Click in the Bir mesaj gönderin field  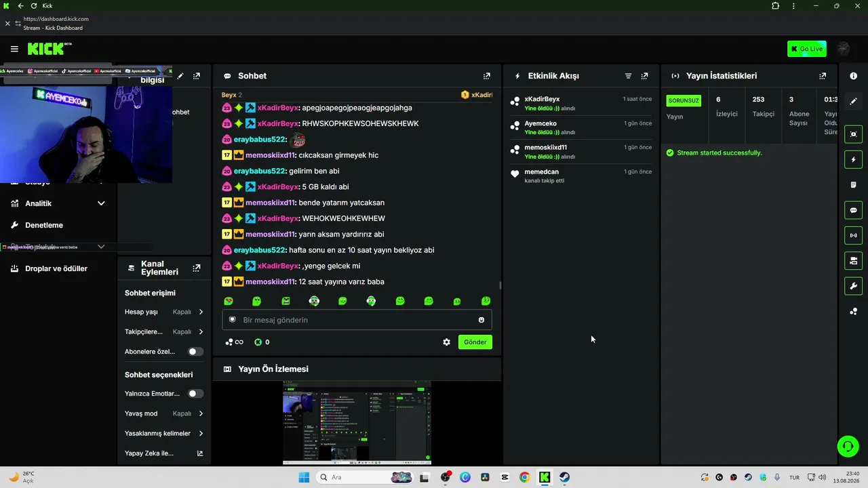point(357,320)
